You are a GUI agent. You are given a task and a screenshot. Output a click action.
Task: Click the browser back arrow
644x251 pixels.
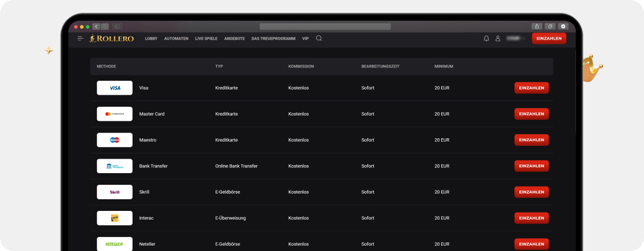pyautogui.click(x=96, y=26)
